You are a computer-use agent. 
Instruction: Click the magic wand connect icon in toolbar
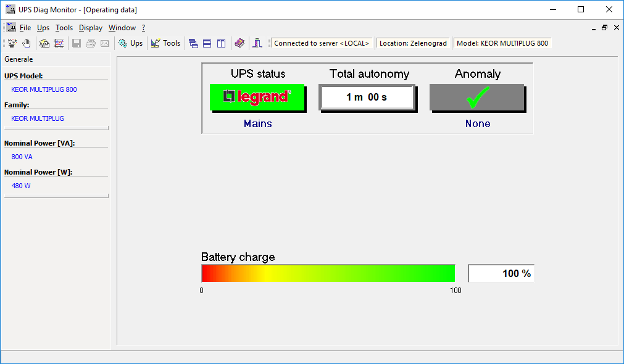click(12, 43)
